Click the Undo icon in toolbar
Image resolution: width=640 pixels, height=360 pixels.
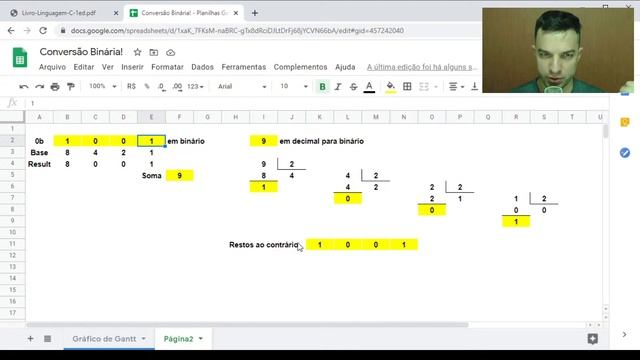point(24,87)
